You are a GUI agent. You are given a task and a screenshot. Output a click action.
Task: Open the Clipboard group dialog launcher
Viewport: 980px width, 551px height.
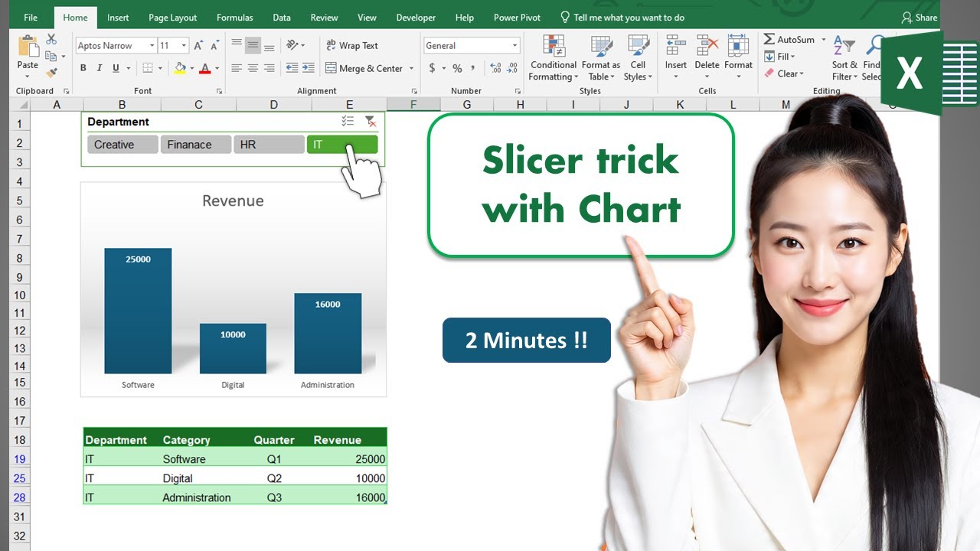tap(67, 91)
